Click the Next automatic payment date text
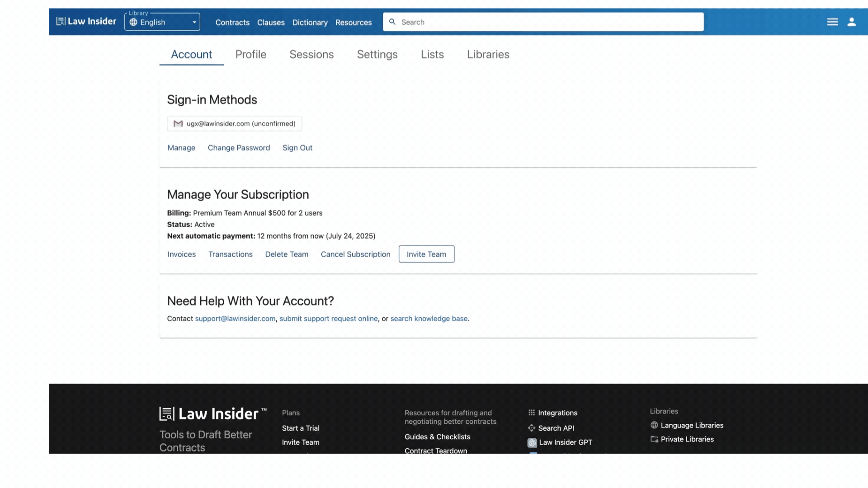 click(x=271, y=236)
